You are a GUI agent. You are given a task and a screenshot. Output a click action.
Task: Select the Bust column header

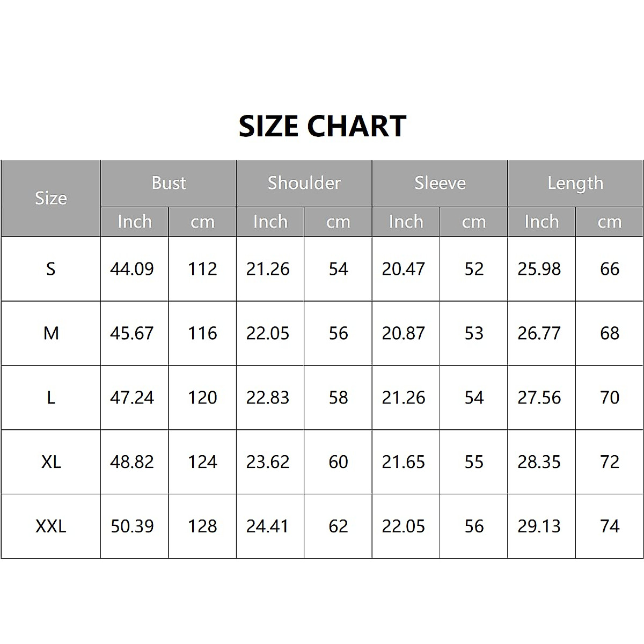(169, 183)
